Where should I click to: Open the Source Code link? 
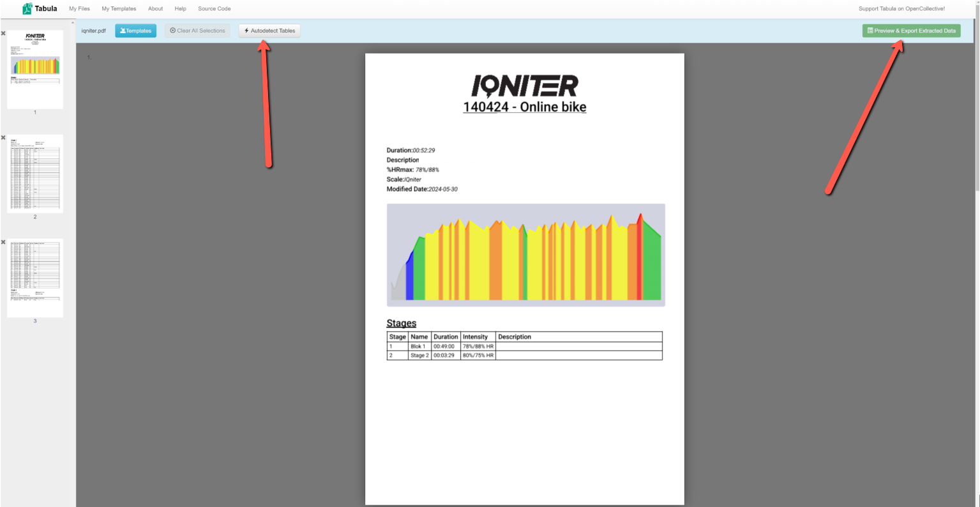point(215,9)
